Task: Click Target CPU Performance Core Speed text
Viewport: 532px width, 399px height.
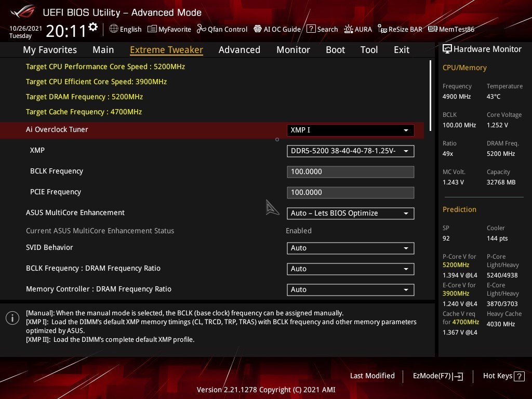Action: (x=105, y=66)
